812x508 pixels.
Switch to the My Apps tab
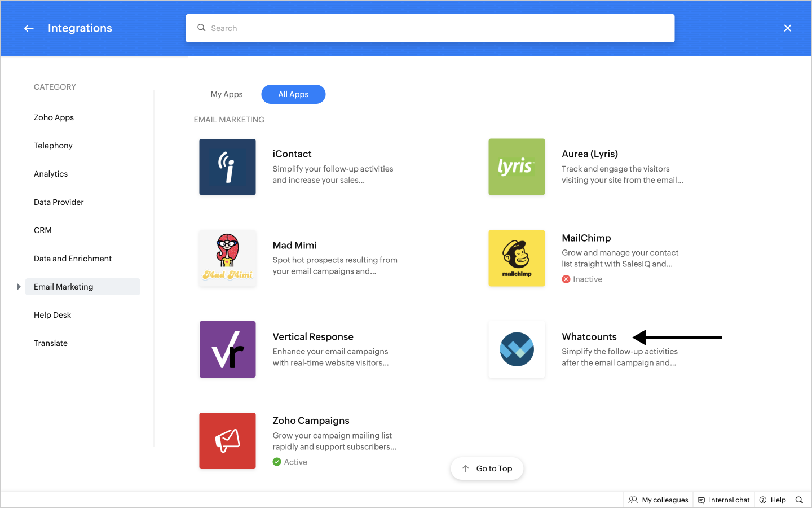tap(227, 94)
